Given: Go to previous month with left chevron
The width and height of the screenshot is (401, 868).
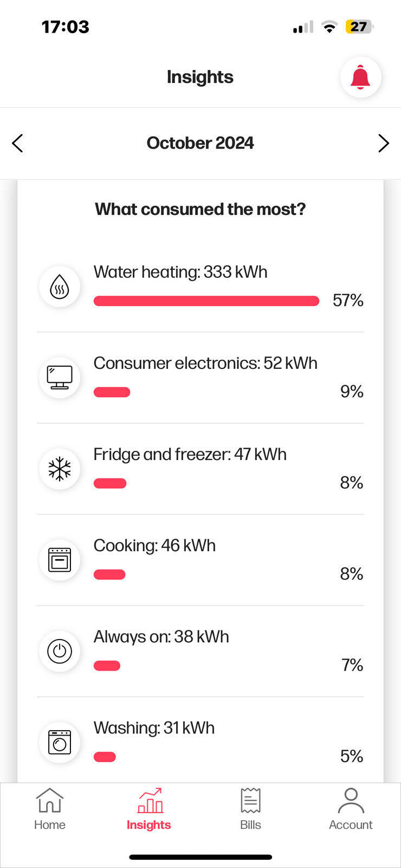Looking at the screenshot, I should click(x=17, y=143).
